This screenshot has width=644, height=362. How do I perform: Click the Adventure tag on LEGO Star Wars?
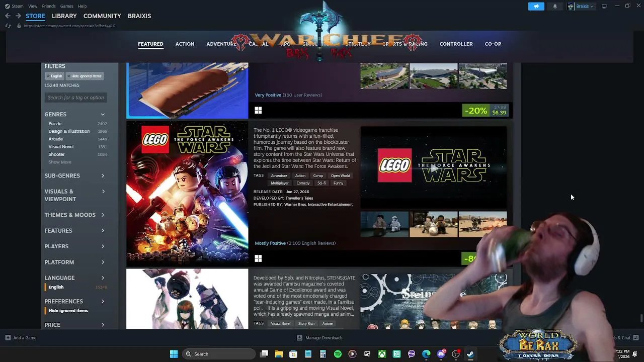[279, 176]
